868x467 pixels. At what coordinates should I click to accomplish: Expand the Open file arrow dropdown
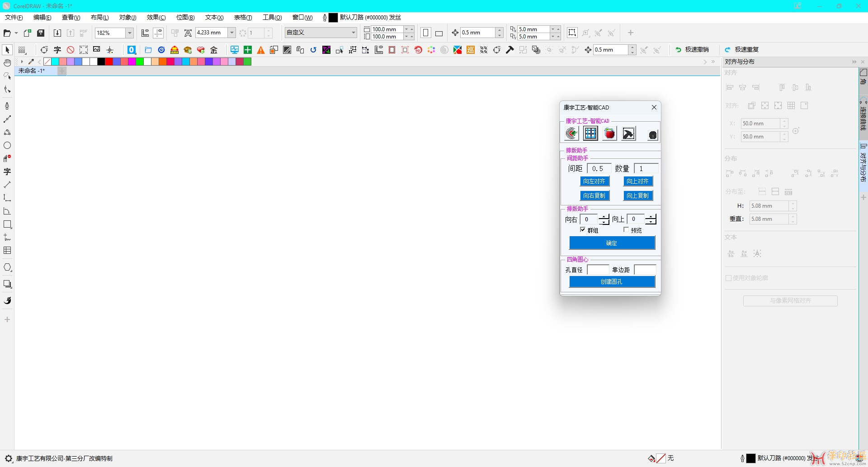16,33
